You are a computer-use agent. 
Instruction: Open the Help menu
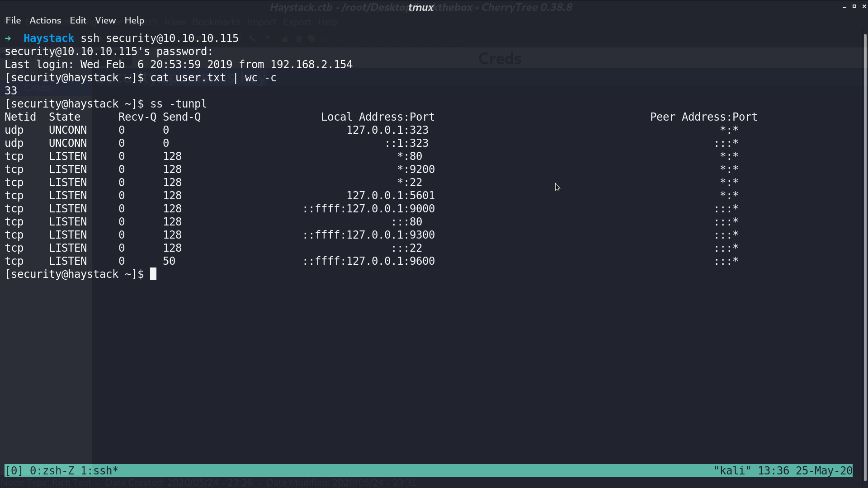coord(134,20)
